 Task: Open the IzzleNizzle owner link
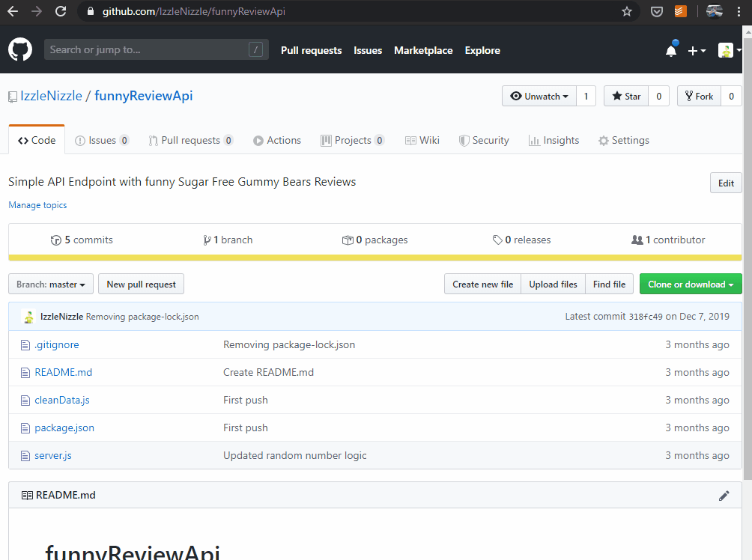(x=52, y=96)
